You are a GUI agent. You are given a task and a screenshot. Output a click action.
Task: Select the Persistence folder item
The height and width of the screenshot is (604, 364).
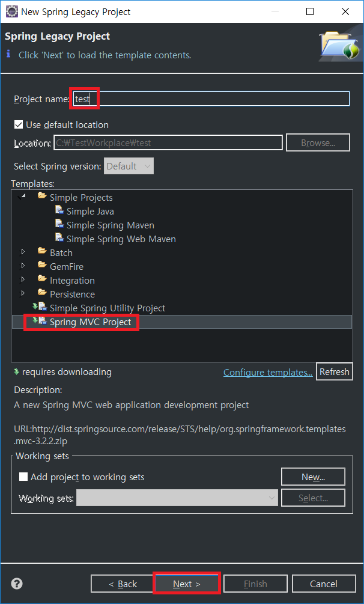[72, 294]
